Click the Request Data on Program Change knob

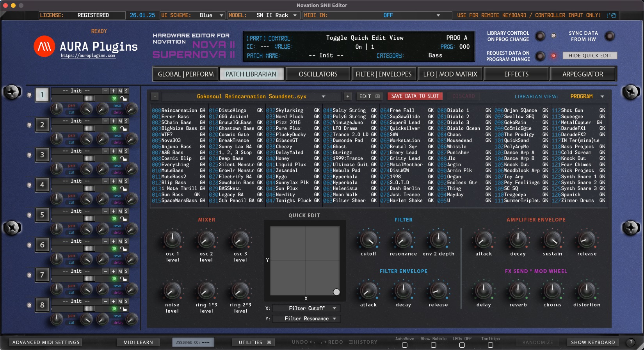(x=540, y=56)
